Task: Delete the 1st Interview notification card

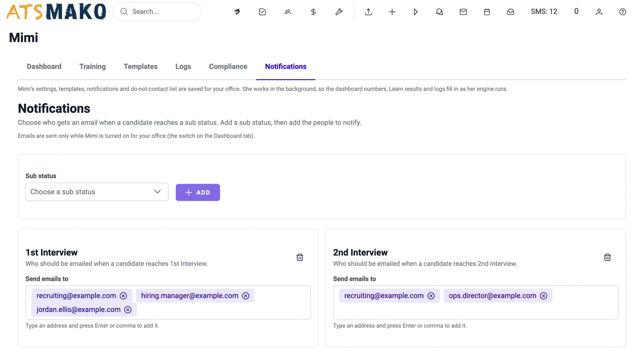Action: (300, 257)
